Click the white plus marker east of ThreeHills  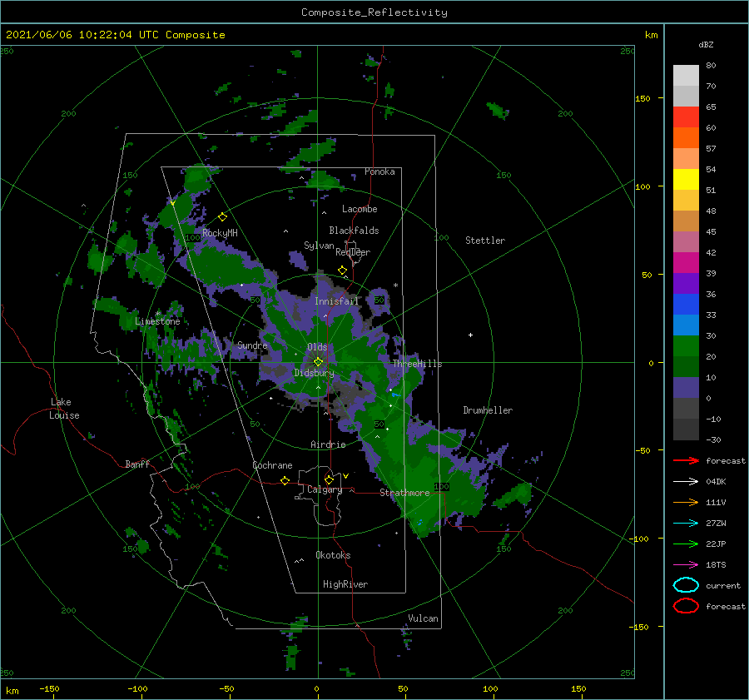pos(470,335)
